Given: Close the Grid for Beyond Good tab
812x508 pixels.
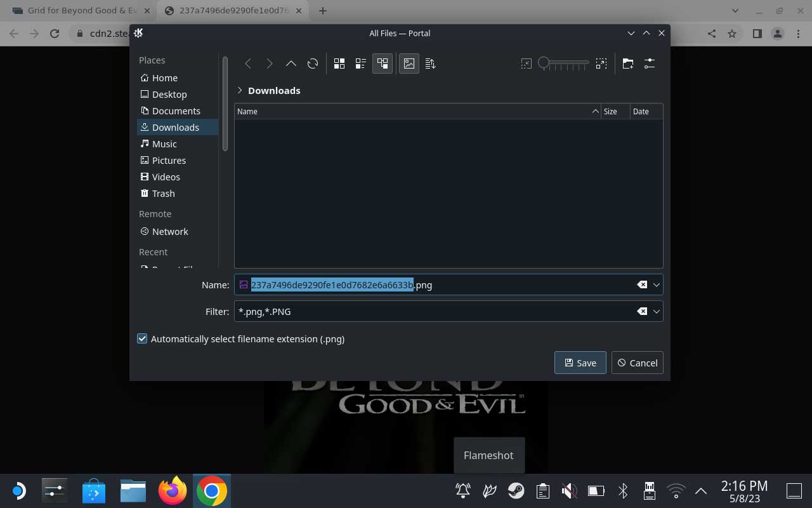Looking at the screenshot, I should click(x=147, y=11).
